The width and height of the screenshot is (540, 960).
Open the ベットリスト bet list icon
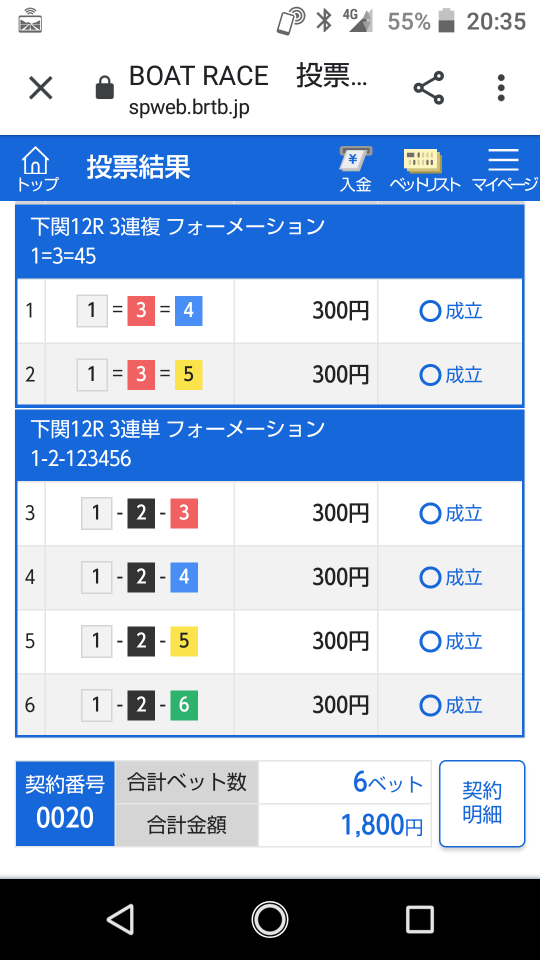coord(424,170)
